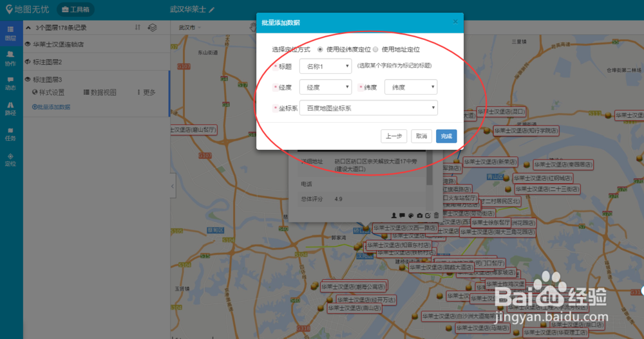Click the edit icon in marker popup

[428, 215]
